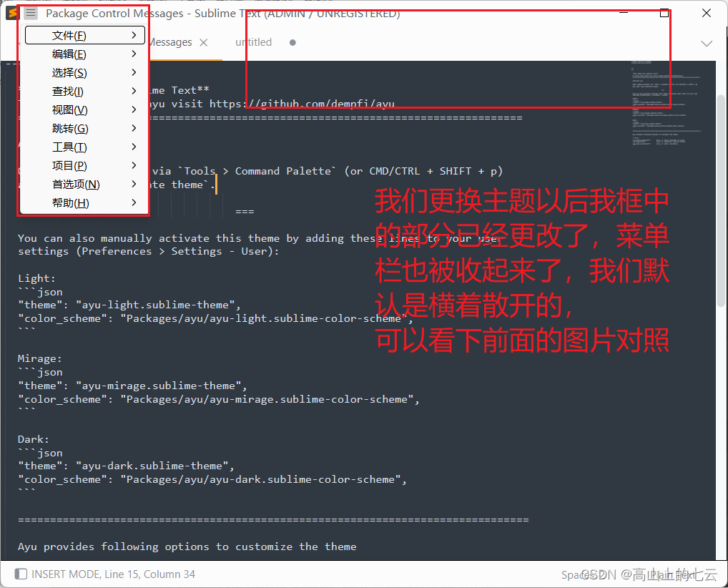728x588 pixels.
Task: Select the 查找(I) menu entry
Action: click(x=67, y=91)
